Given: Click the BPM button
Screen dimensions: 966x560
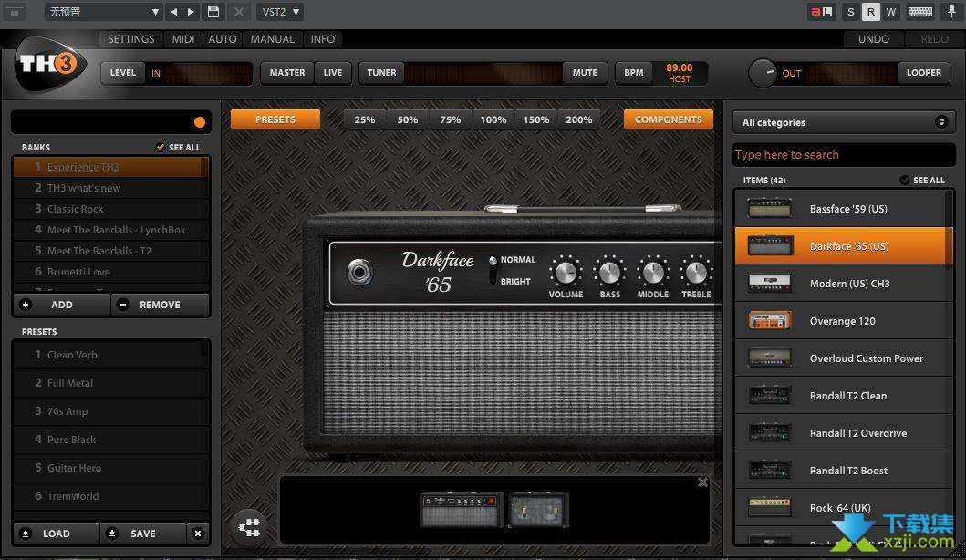Looking at the screenshot, I should (633, 73).
